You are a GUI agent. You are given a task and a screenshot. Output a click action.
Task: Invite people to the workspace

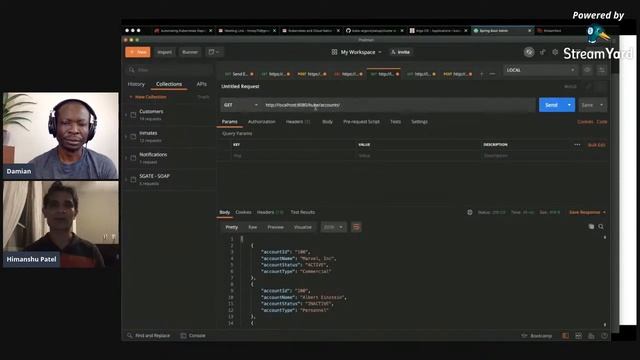[400, 52]
